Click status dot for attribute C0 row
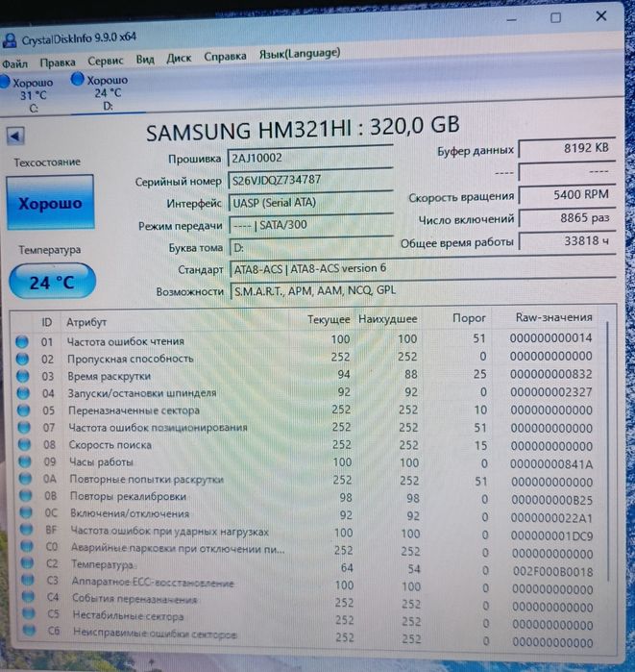 (x=27, y=546)
